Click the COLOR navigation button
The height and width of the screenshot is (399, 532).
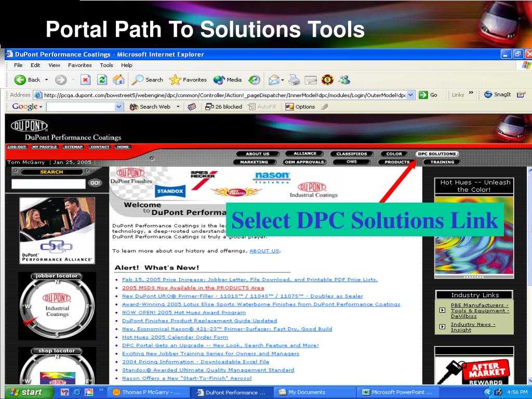tap(394, 154)
